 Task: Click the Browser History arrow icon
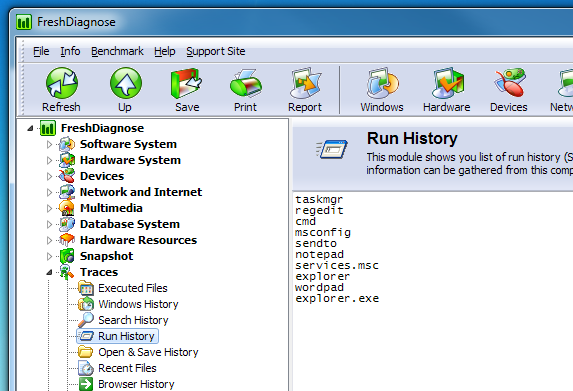(86, 384)
